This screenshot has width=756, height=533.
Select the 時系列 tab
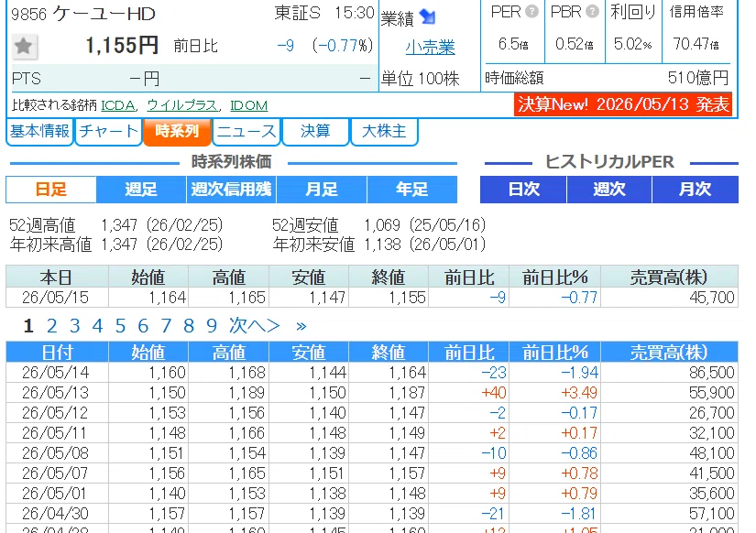tap(177, 131)
